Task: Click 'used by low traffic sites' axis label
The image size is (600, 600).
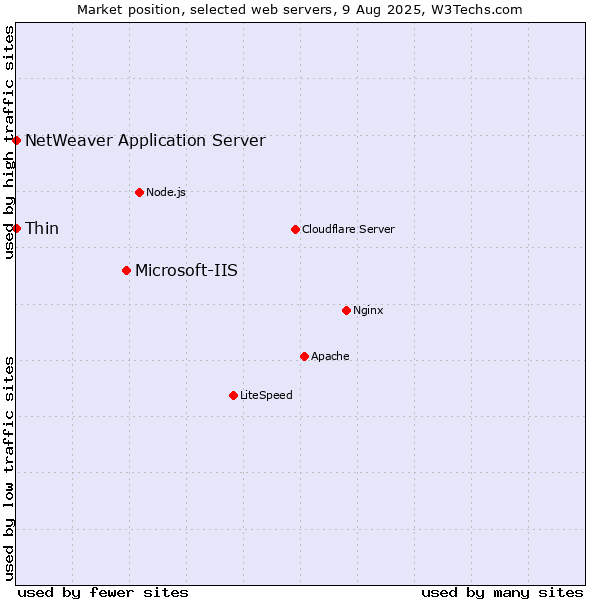Action: pyautogui.click(x=9, y=470)
